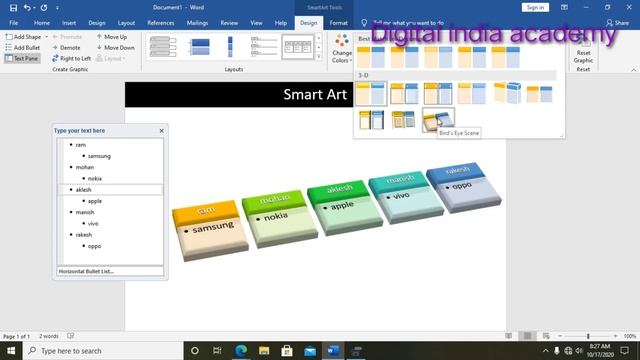Image resolution: width=640 pixels, height=360 pixels.
Task: Open Ribbon Display Options icon
Action: 564,7
